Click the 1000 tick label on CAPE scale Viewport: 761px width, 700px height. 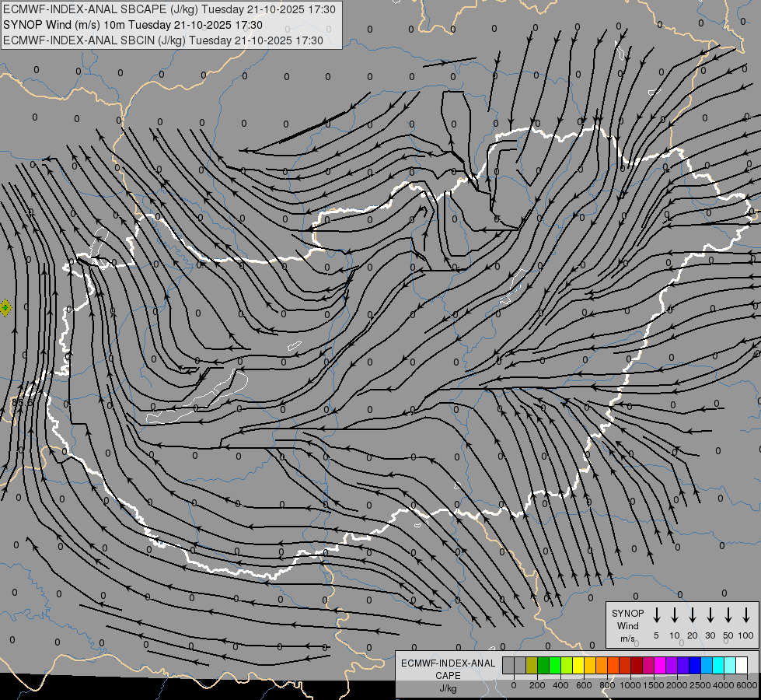(630, 685)
